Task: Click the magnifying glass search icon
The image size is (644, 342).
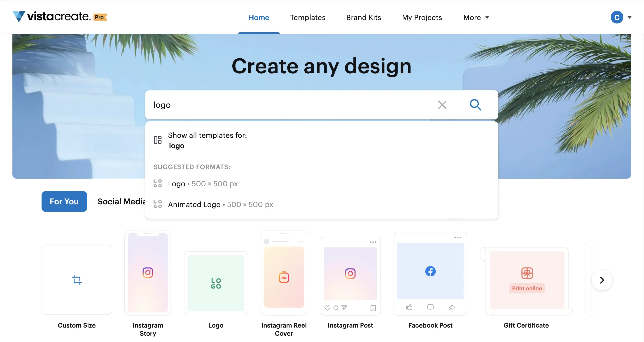Action: [475, 105]
